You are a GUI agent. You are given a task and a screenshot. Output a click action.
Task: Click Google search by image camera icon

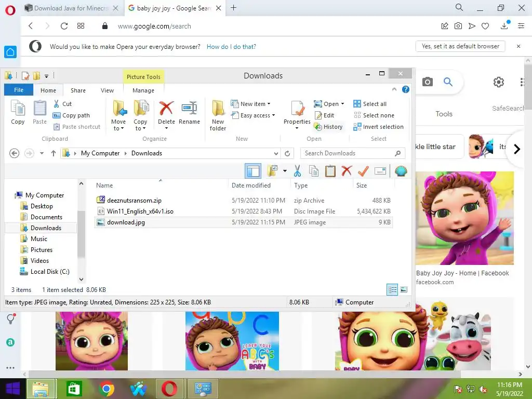pos(428,82)
